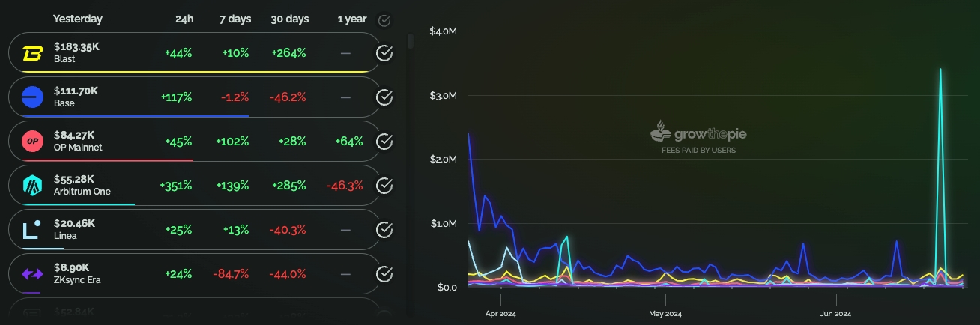Viewport: 980px width, 325px height.
Task: Select the Arbitrum One $55.28K value
Action: pos(74,180)
